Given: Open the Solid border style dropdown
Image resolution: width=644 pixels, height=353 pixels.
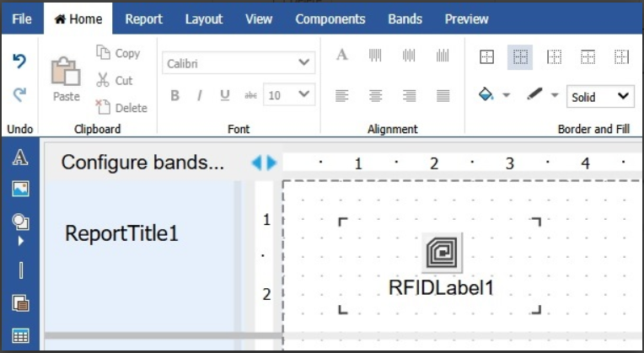Looking at the screenshot, I should tap(600, 97).
